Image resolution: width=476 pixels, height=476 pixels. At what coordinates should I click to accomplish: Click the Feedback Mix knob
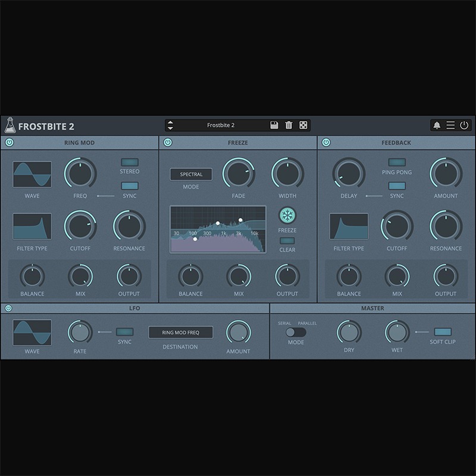pos(397,276)
